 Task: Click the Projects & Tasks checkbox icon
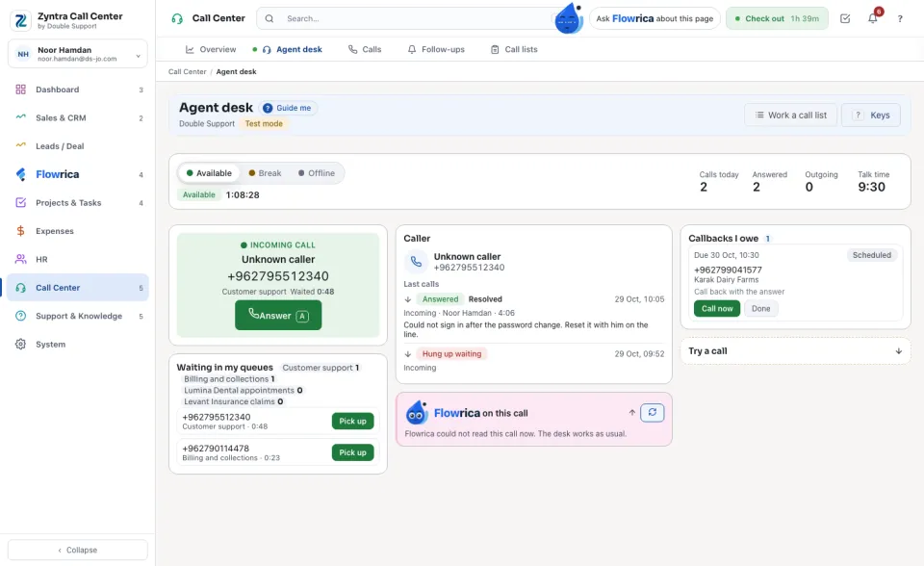pyautogui.click(x=20, y=202)
